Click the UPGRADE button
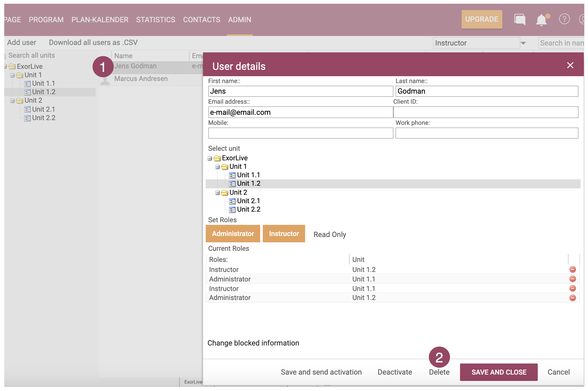588x391 pixels. coord(482,19)
